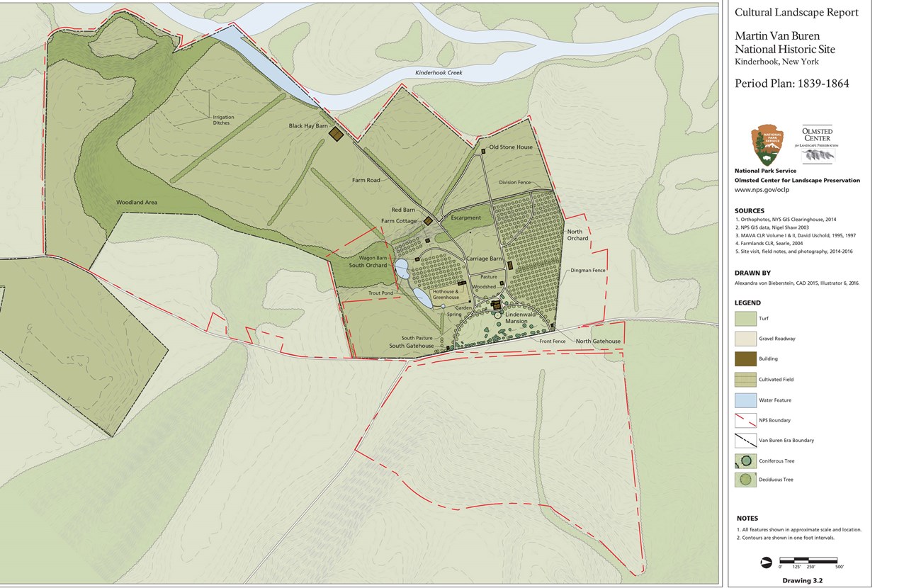Viewport: 921px width, 588px height.
Task: Click the Kinderhook, New York subtitle
Action: (778, 62)
